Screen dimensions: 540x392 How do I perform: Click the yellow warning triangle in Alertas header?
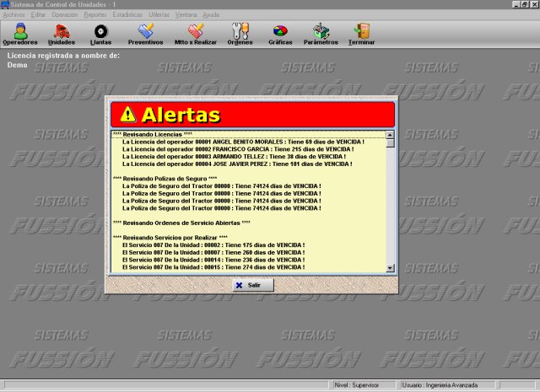(128, 115)
